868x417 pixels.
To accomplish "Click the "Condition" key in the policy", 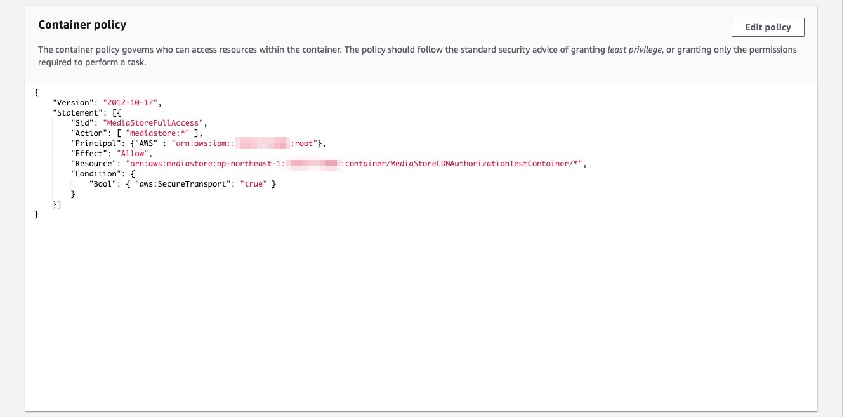I will coord(95,173).
